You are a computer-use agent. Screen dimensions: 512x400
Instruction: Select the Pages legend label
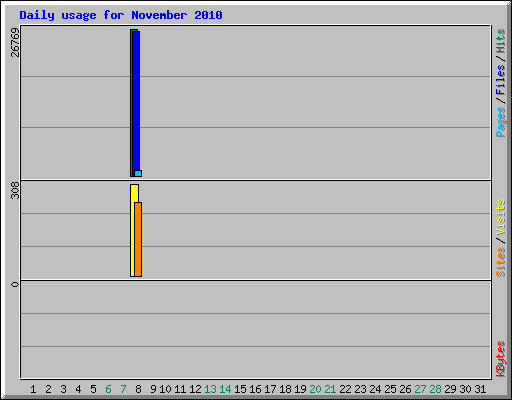(500, 122)
